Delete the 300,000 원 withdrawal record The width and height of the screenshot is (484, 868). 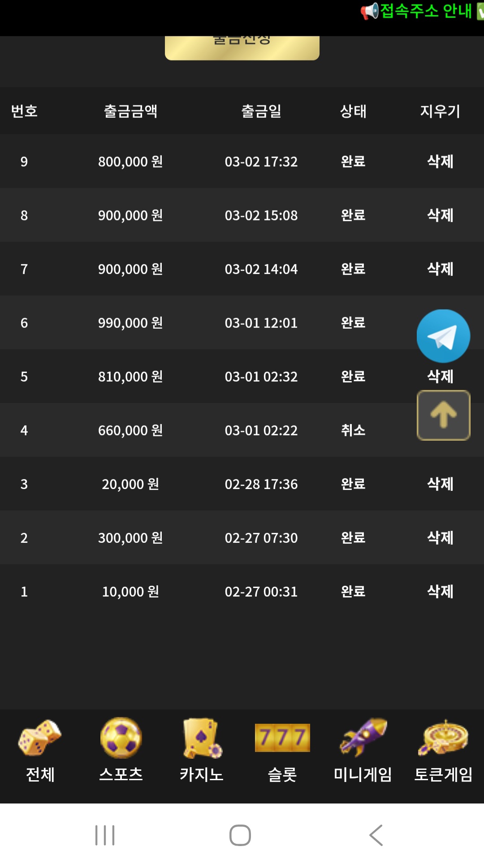[x=440, y=538]
